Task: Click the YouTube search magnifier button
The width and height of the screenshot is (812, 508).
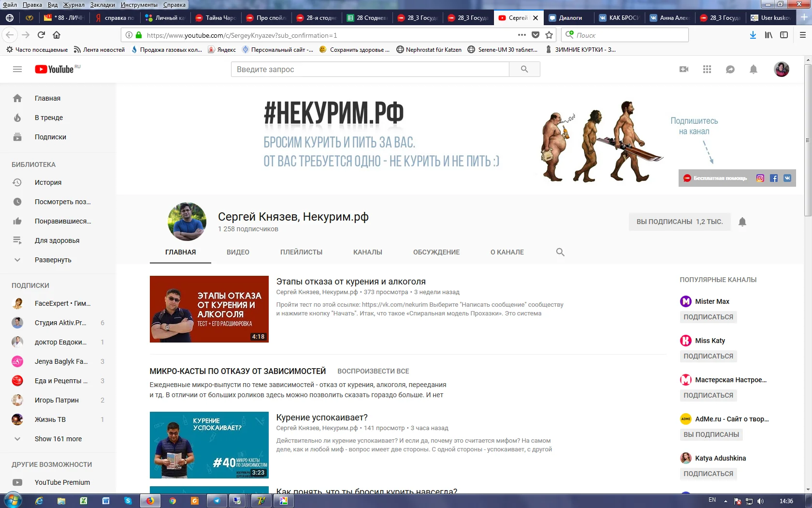Action: (524, 69)
